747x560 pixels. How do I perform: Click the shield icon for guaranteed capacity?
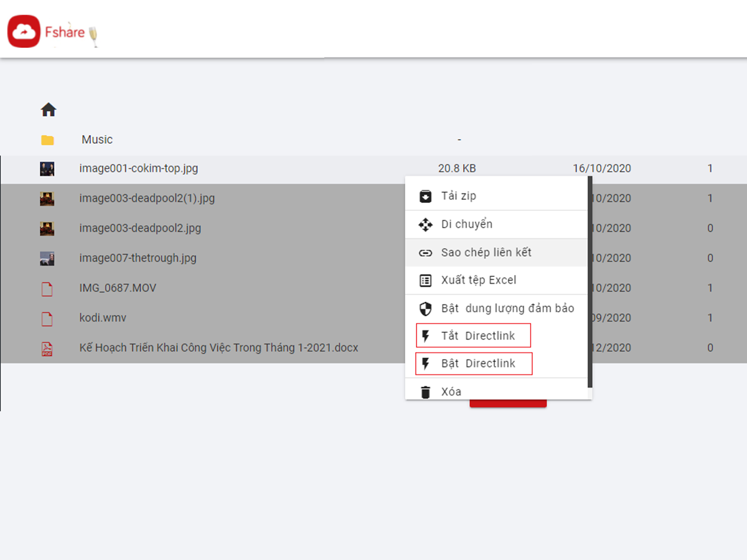coord(425,309)
